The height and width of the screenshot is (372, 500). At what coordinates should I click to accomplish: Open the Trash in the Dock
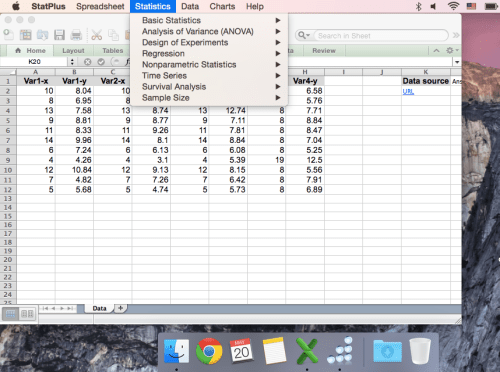[420, 351]
